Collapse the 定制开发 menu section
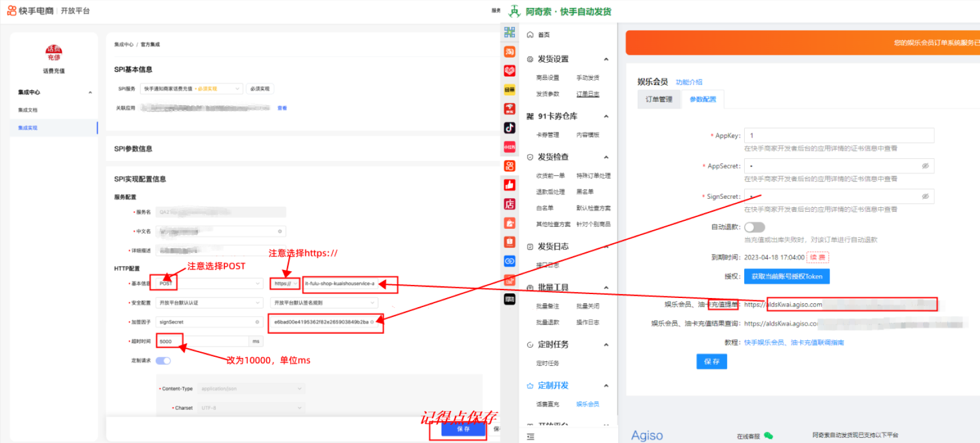The width and height of the screenshot is (980, 443). 606,386
